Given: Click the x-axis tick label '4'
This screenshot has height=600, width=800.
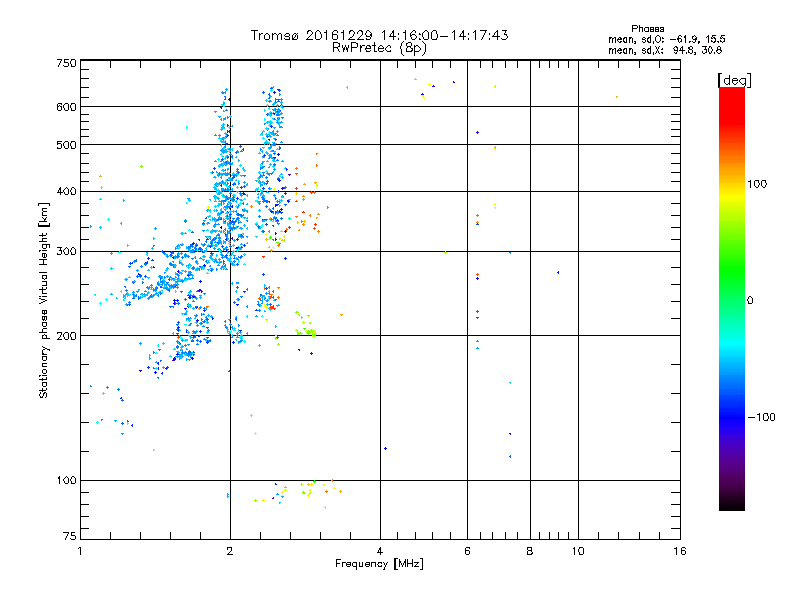Looking at the screenshot, I should tap(380, 551).
